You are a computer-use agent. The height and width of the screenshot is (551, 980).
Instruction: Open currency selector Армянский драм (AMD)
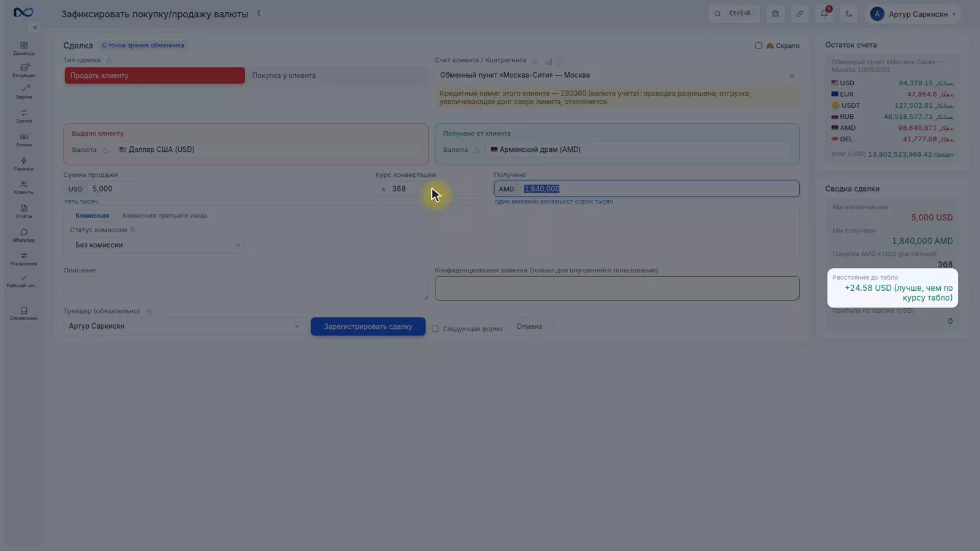639,149
